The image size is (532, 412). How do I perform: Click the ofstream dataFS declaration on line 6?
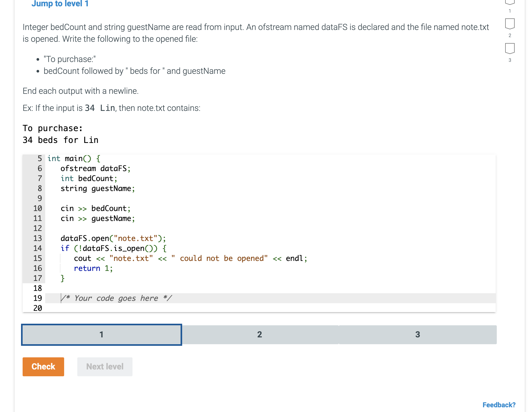95,168
